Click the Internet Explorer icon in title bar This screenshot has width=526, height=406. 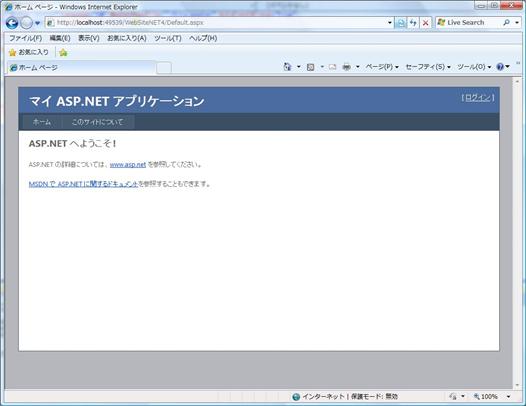9,7
